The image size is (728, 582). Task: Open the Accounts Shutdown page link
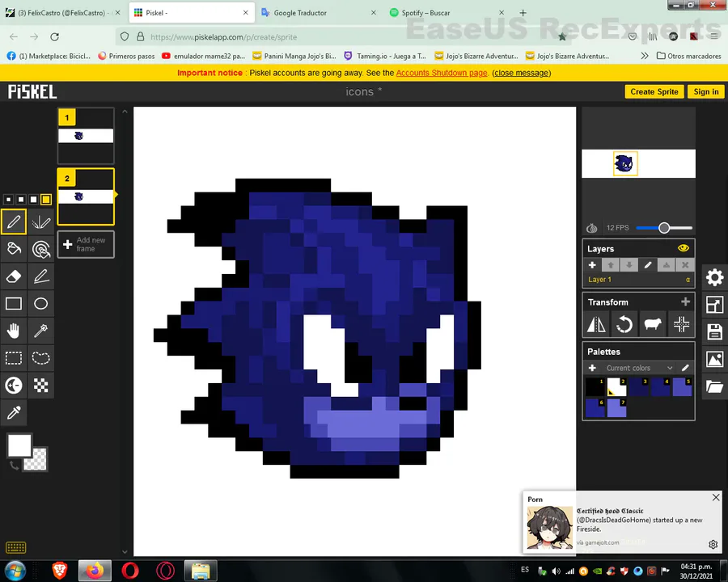pyautogui.click(x=442, y=73)
